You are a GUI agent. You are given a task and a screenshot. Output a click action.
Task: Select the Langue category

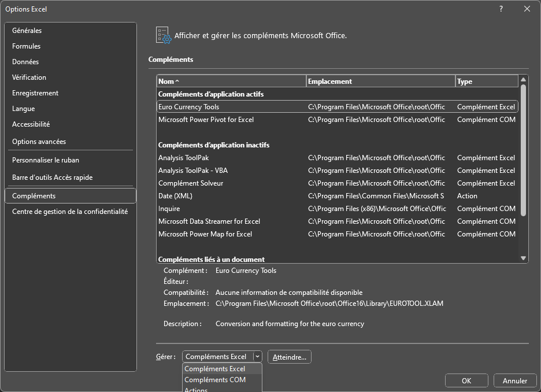[x=71, y=108]
